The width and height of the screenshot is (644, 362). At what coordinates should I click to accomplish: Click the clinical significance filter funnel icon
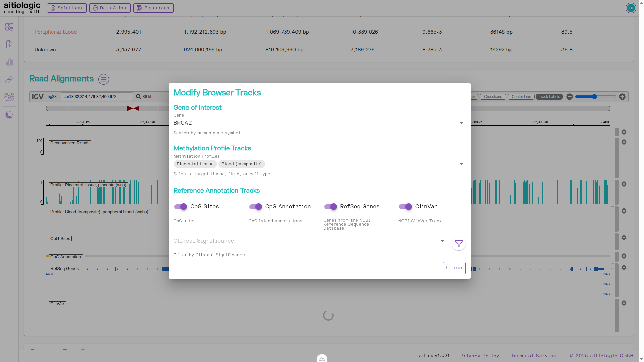click(459, 244)
